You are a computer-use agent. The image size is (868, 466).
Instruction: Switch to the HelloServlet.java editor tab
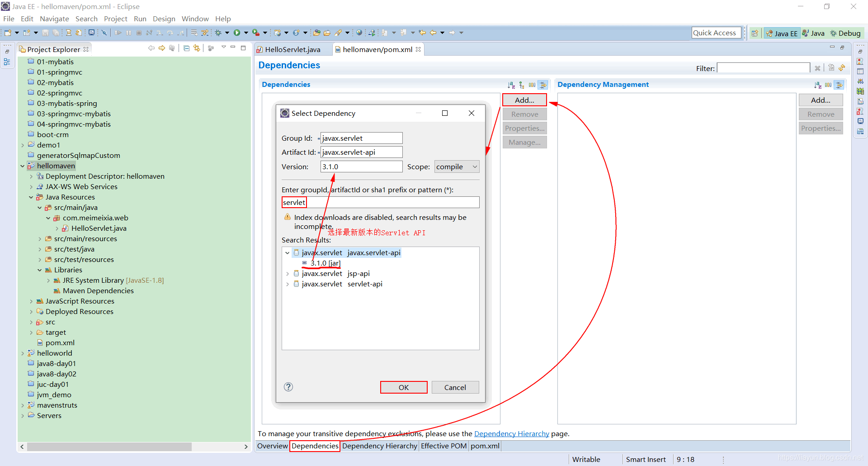tap(292, 49)
